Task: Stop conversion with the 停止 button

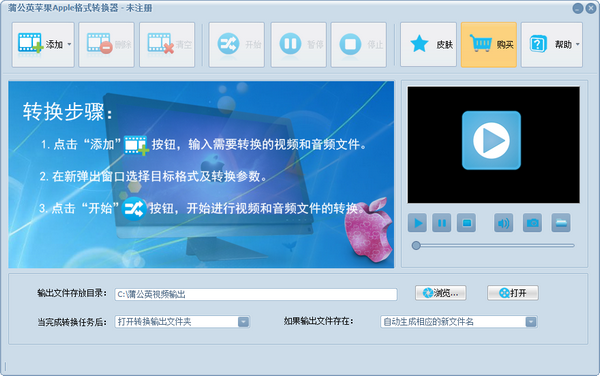Action: click(x=359, y=45)
